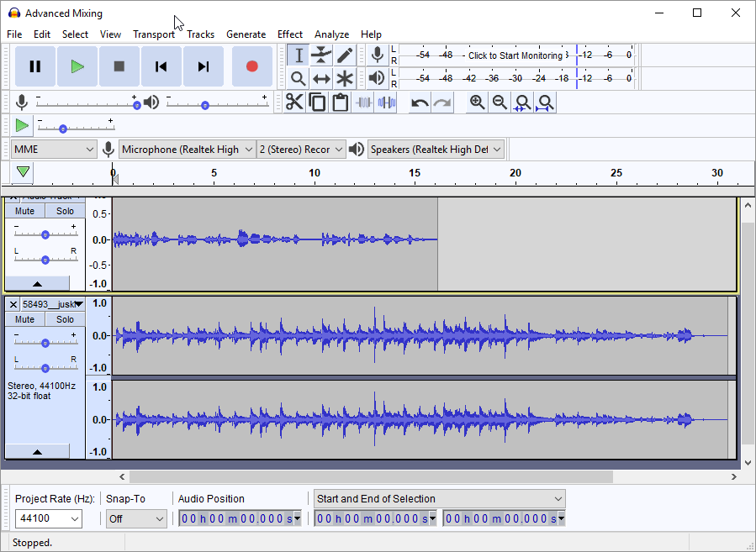Open the MME audio host dropdown

(55, 150)
